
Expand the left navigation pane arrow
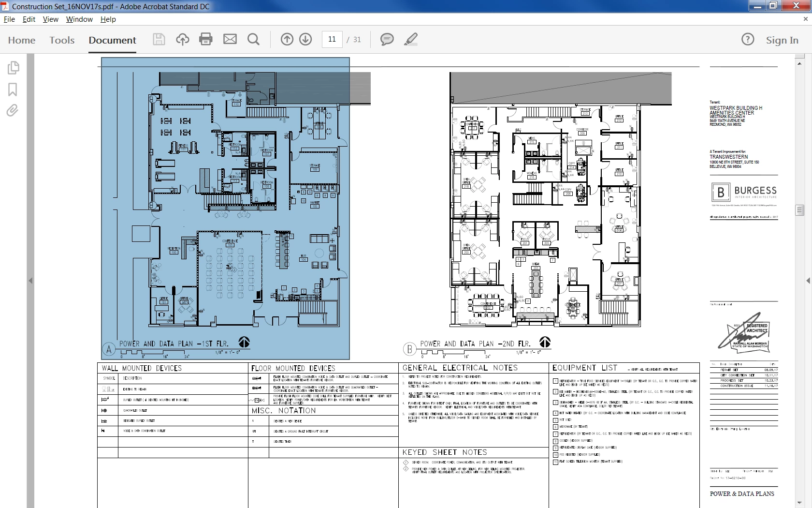click(x=30, y=281)
